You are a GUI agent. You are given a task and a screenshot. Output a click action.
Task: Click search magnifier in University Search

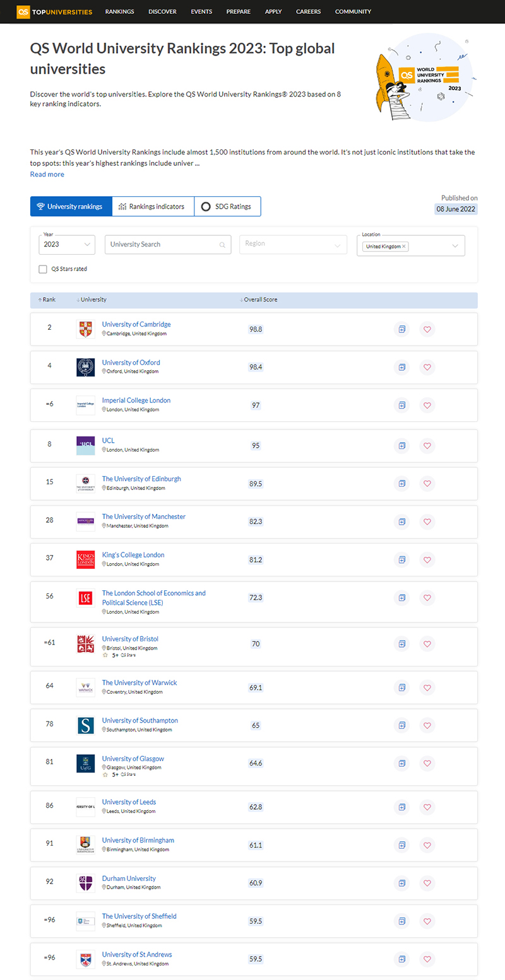222,245
